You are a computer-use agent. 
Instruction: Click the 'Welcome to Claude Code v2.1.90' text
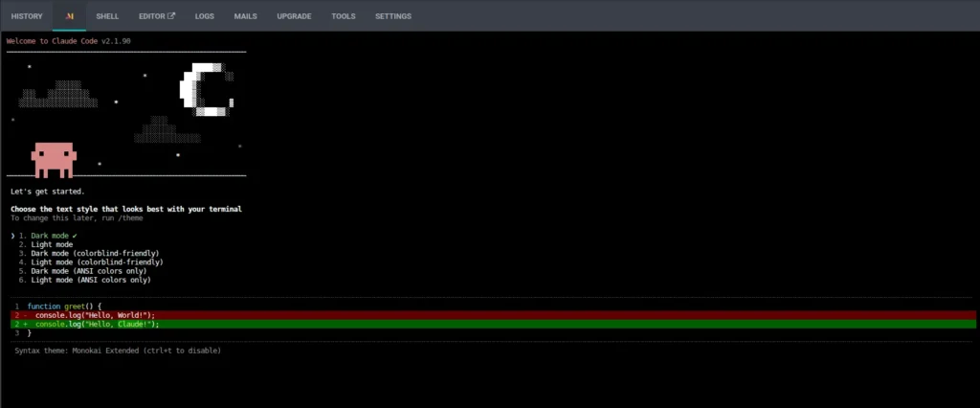pos(69,41)
